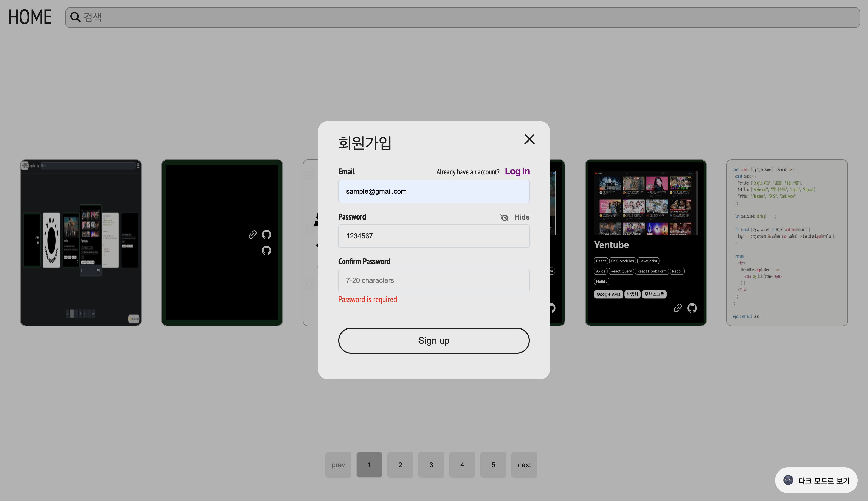The image size is (868, 501).
Task: Click the Confirm Password input field
Action: [x=433, y=280]
